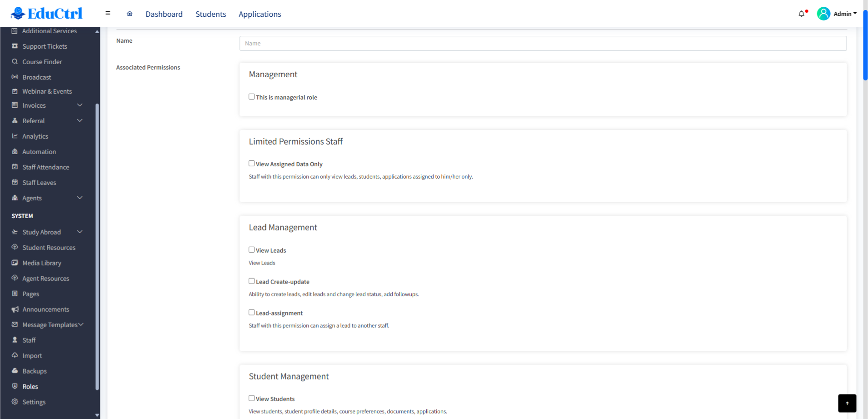Viewport: 868px width, 419px height.
Task: Click the Analytics chart icon
Action: point(15,136)
